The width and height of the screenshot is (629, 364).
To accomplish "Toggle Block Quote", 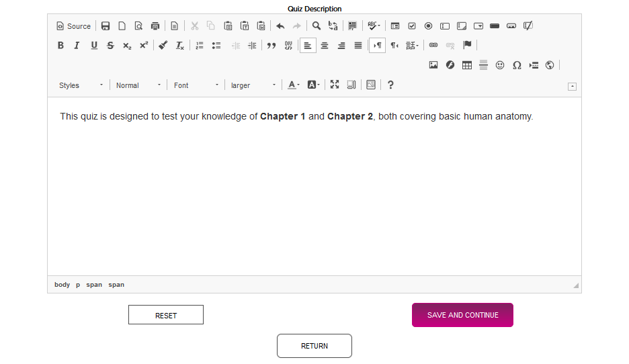I will point(271,45).
